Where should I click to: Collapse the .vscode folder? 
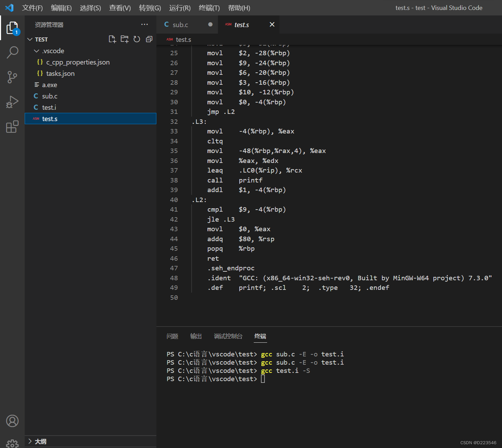point(36,51)
